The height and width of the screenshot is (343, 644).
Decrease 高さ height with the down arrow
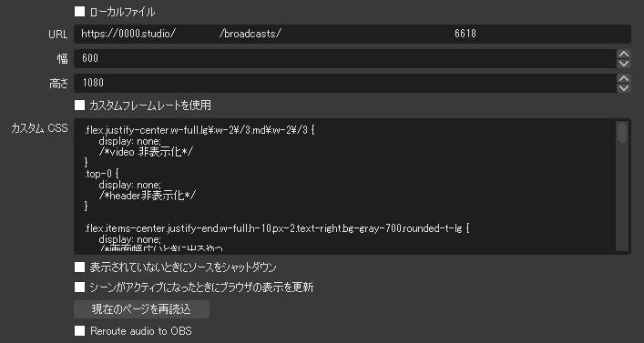point(623,88)
